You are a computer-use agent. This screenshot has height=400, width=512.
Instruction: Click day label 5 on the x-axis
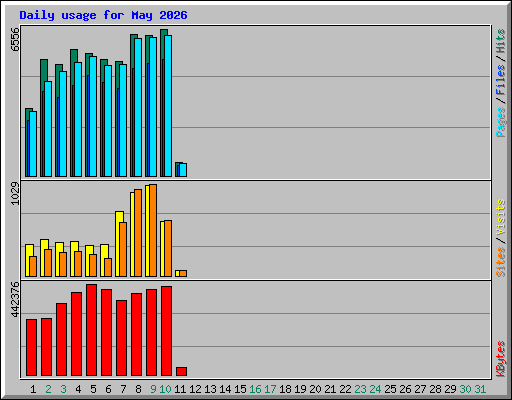(93, 389)
